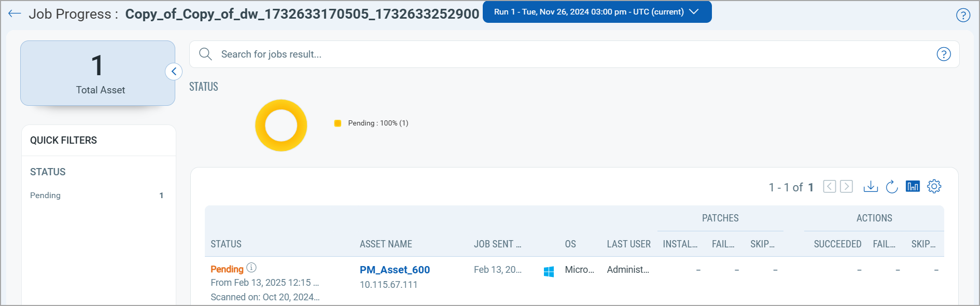Click the info icon beside Pending status
The image size is (980, 306).
pyautogui.click(x=252, y=267)
